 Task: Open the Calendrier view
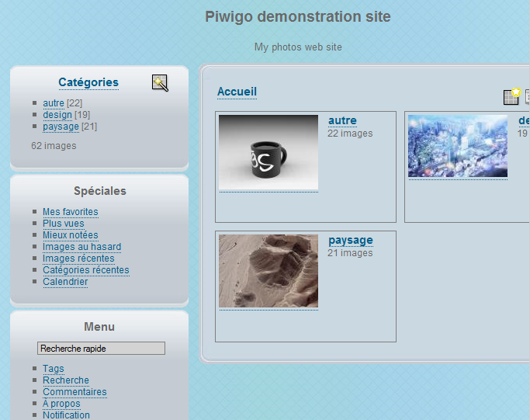(65, 282)
